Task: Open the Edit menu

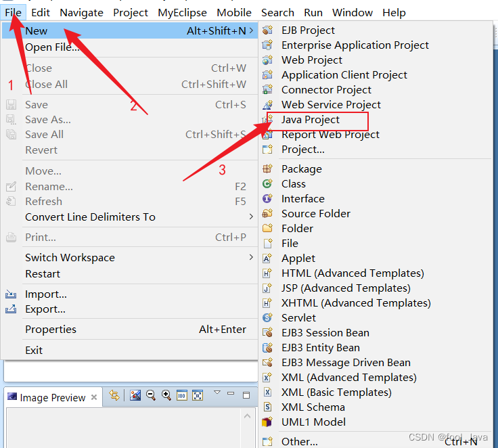Action: 41,12
